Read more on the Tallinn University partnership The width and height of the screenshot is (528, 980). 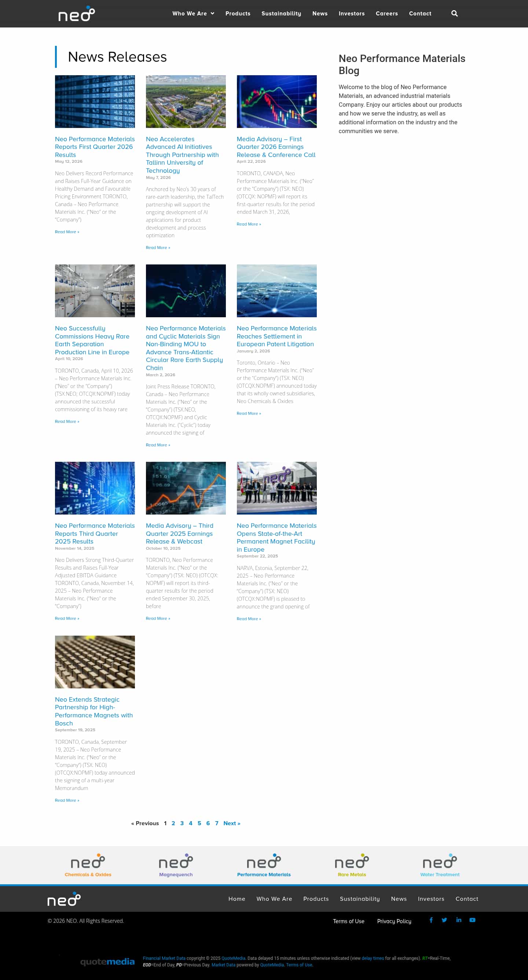pyautogui.click(x=158, y=248)
